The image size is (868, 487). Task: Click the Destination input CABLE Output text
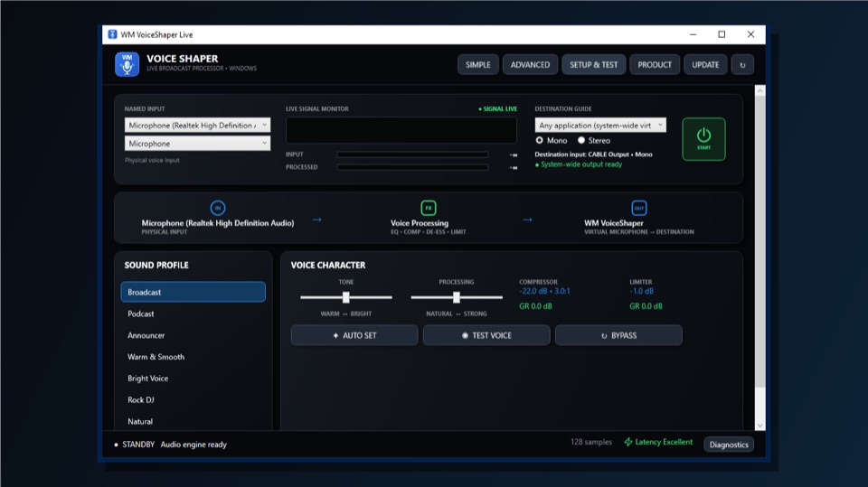point(593,155)
